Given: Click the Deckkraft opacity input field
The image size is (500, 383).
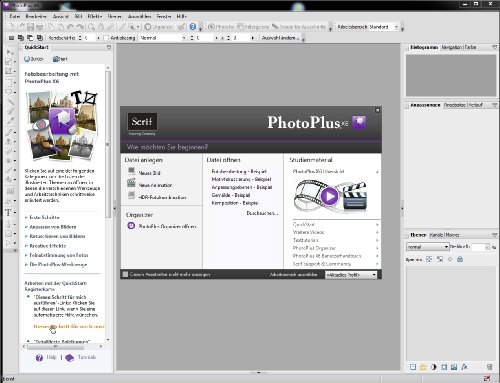Looking at the screenshot, I should [479, 247].
